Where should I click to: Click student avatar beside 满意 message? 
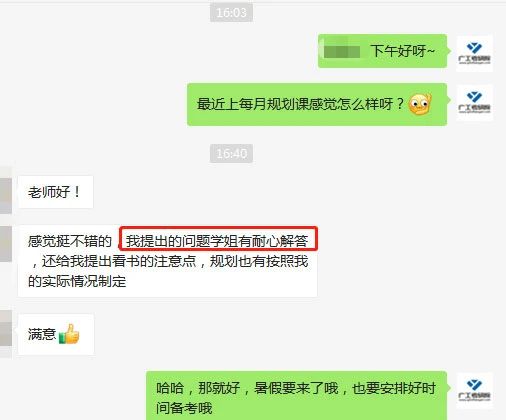tap(6, 334)
